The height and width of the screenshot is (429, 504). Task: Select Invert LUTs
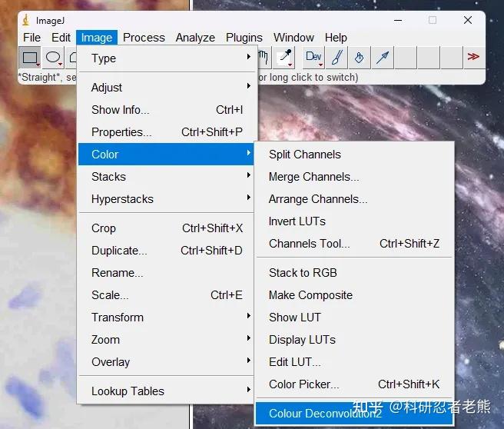click(x=354, y=221)
